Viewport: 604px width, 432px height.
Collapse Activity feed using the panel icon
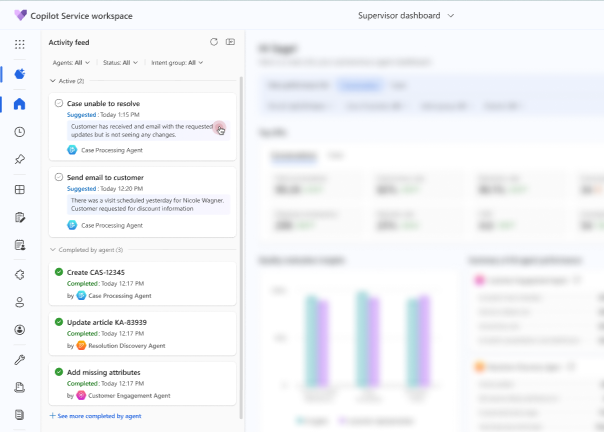click(230, 42)
